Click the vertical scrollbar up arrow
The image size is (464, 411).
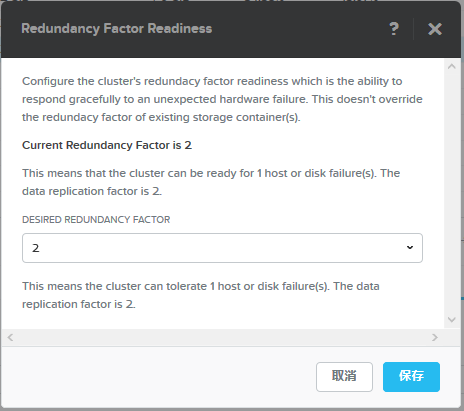point(452,66)
